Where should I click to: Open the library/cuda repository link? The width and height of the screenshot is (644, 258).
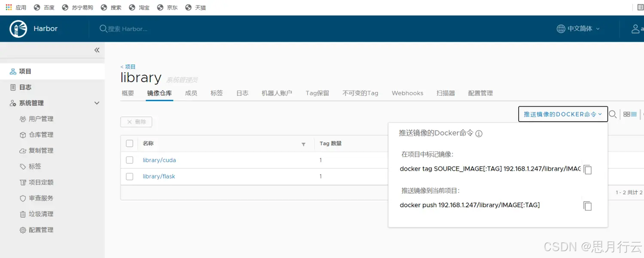[159, 160]
